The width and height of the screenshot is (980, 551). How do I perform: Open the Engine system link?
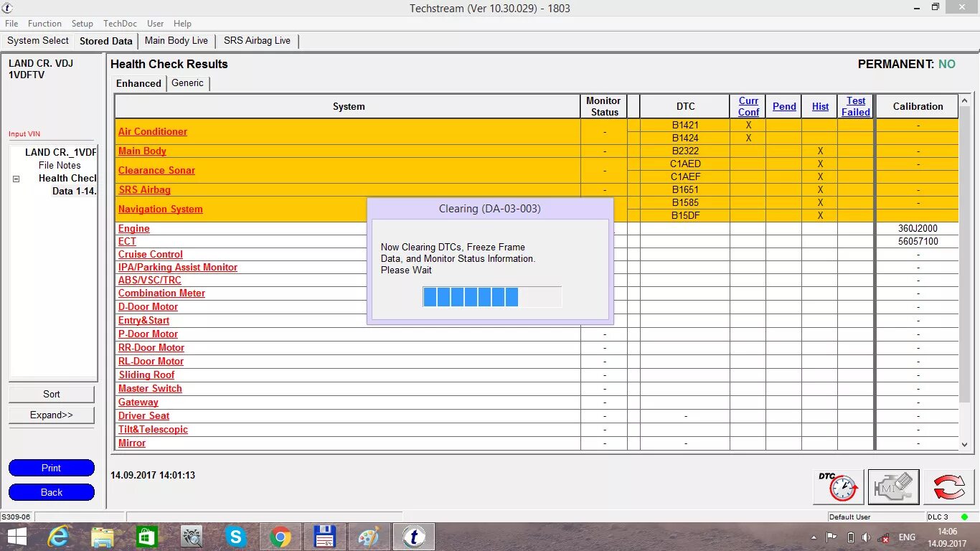click(134, 228)
